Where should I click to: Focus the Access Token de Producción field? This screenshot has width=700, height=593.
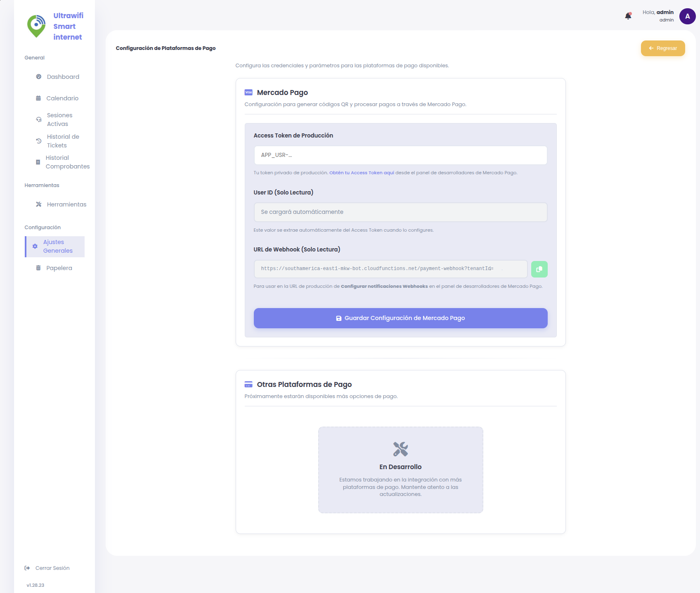pyautogui.click(x=400, y=155)
